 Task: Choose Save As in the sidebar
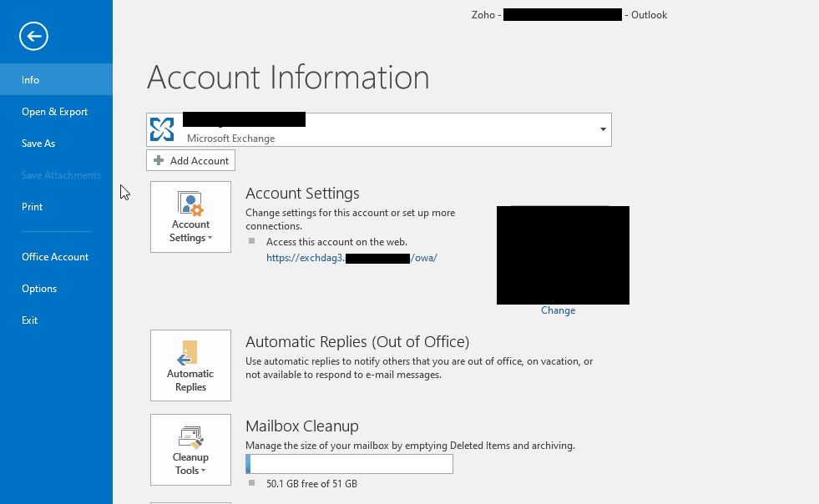coord(38,144)
